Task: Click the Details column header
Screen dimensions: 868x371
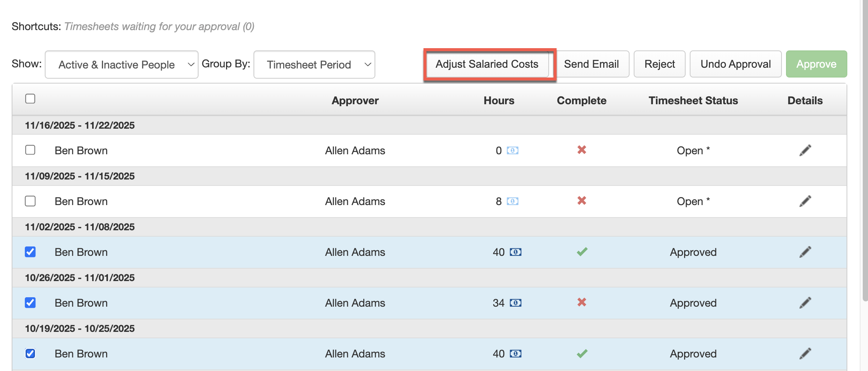Action: [x=805, y=100]
